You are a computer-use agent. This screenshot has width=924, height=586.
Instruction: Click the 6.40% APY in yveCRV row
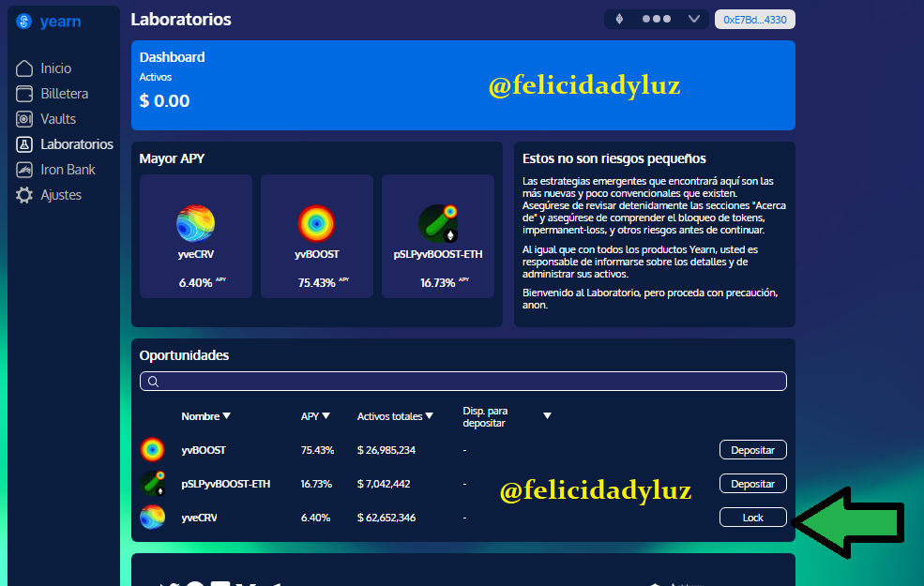point(315,518)
